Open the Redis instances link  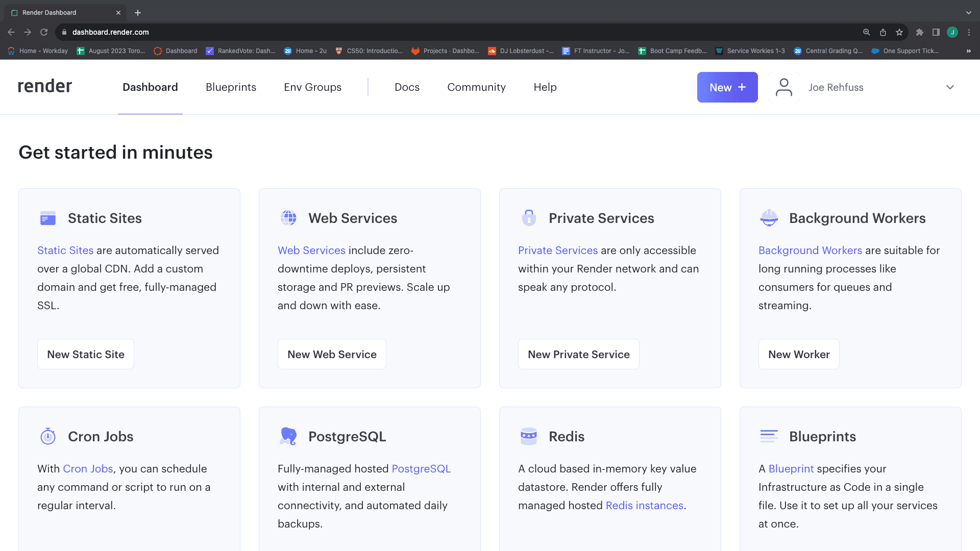[644, 506]
